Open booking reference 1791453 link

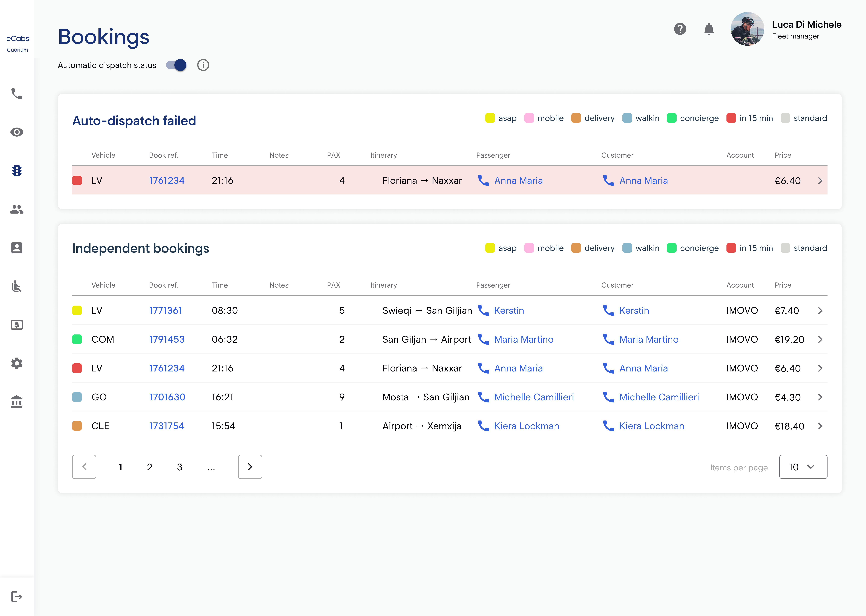point(167,339)
